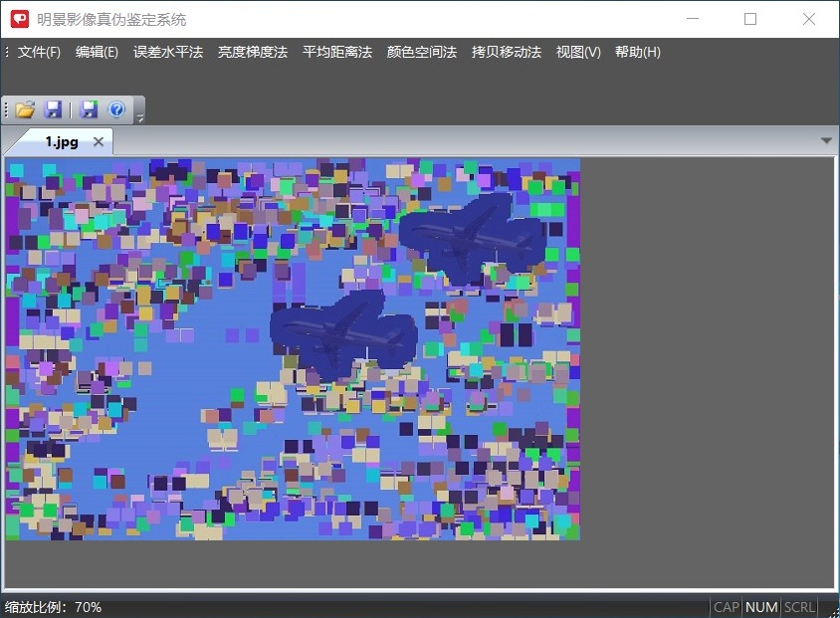Open the 拷贝移动法 menu

pyautogui.click(x=507, y=52)
